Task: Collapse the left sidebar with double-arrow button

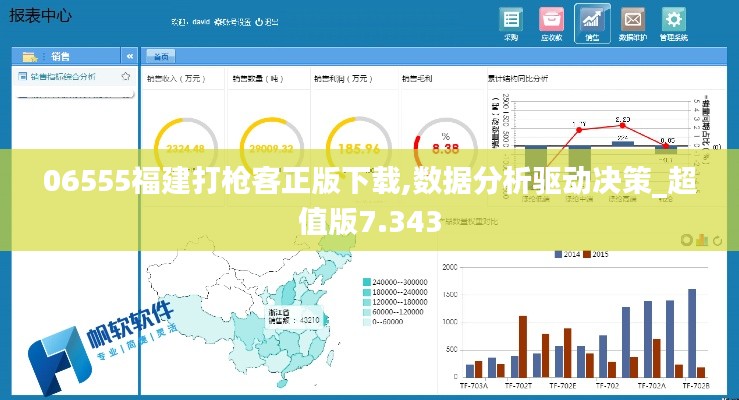Action: click(128, 56)
